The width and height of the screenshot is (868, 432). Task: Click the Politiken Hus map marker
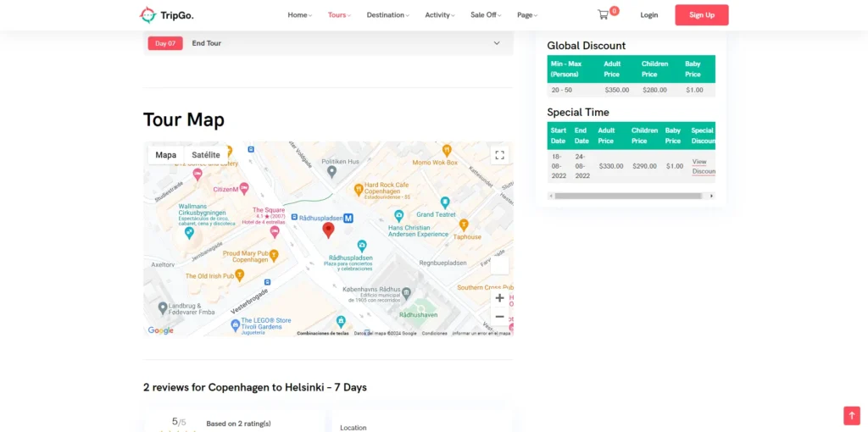[331, 172]
